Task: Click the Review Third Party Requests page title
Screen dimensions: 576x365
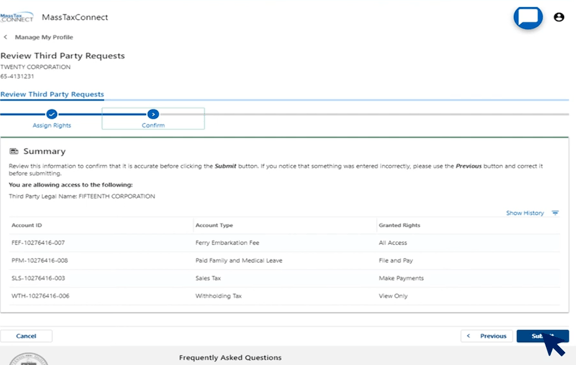Action: (x=62, y=56)
